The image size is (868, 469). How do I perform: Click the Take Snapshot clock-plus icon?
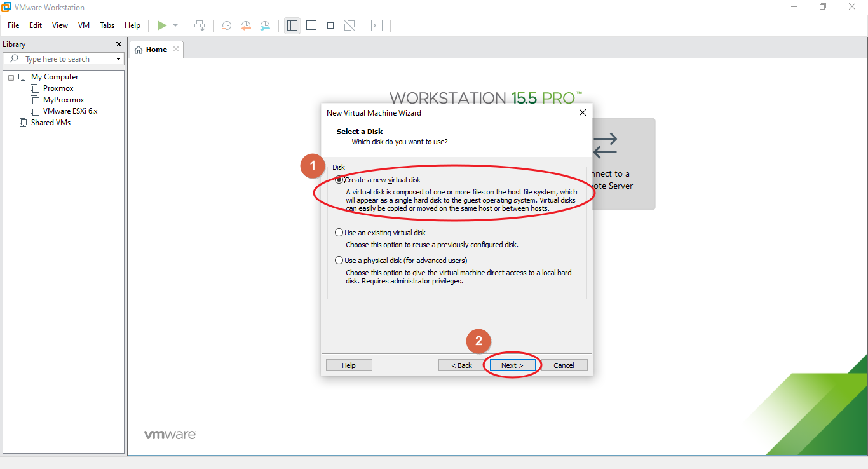pyautogui.click(x=226, y=25)
